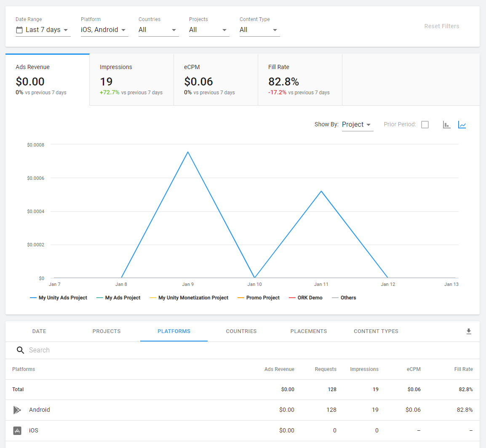Click the Android platform icon in the table

pos(17,410)
